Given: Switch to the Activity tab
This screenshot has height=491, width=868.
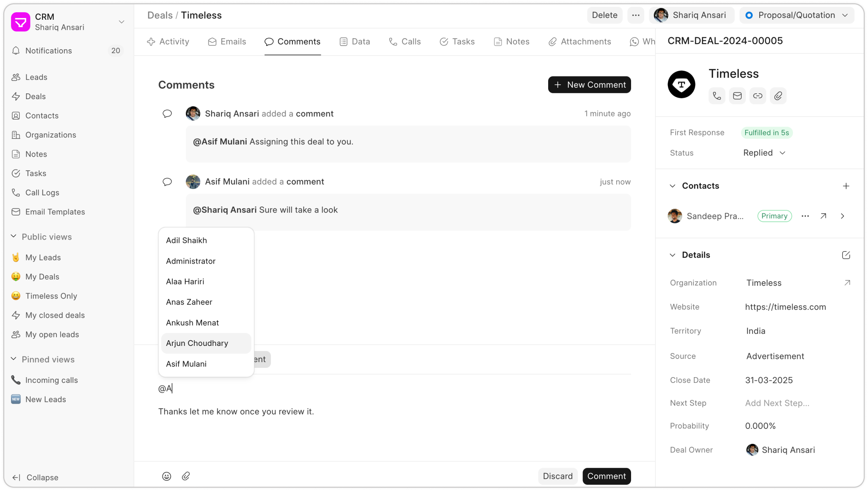Looking at the screenshot, I should point(168,41).
